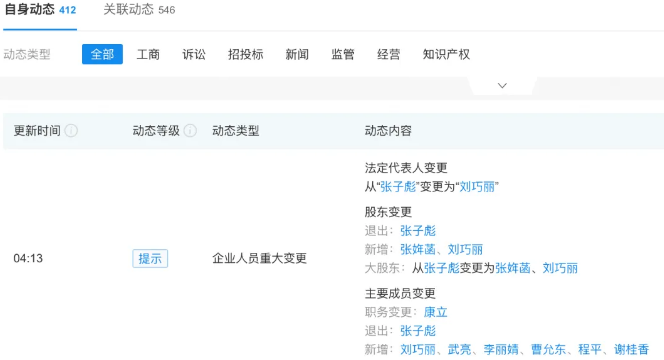This screenshot has height=360, width=664.
Task: Open 张姩菡 in 大股东 line
Action: pos(513,268)
